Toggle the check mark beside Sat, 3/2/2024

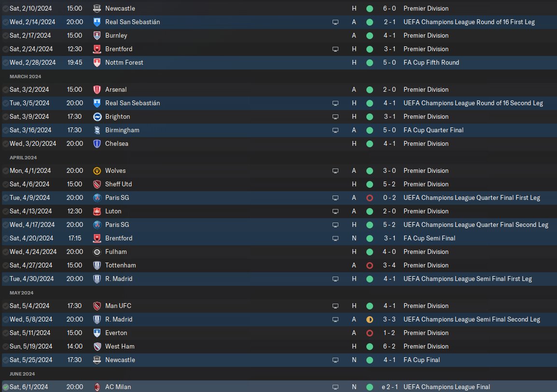pyautogui.click(x=5, y=89)
